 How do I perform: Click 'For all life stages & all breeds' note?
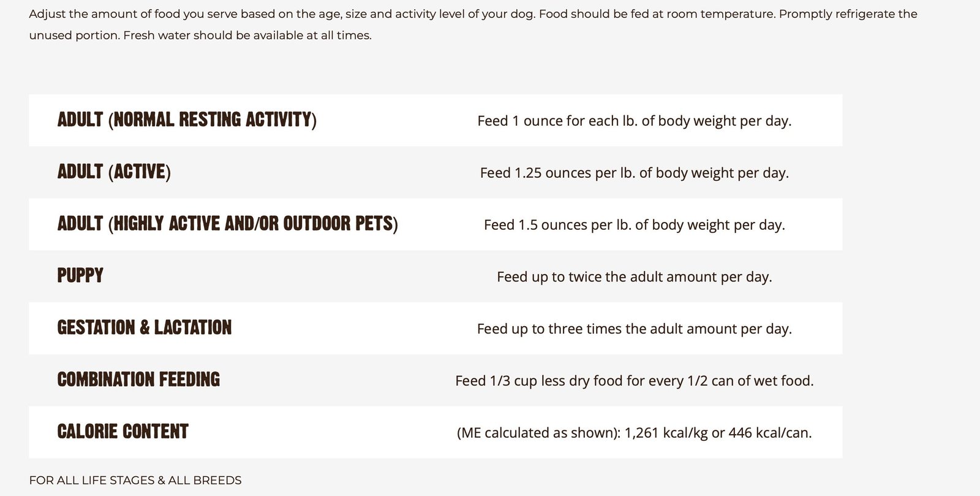pos(135,480)
